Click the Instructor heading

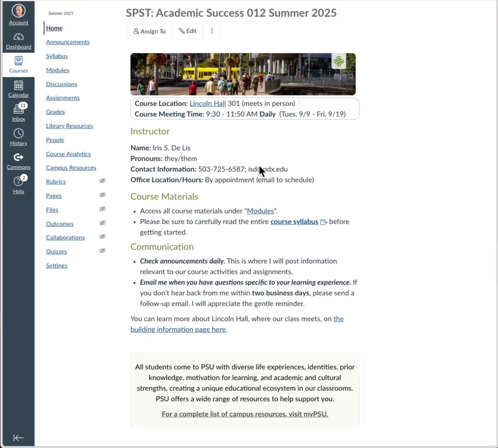pos(150,131)
